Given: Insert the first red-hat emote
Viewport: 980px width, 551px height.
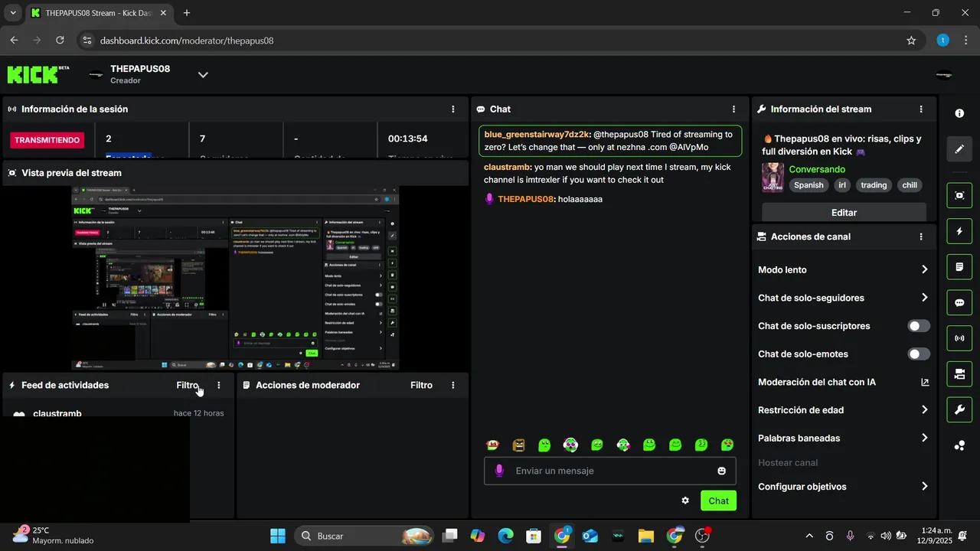Looking at the screenshot, I should (493, 445).
